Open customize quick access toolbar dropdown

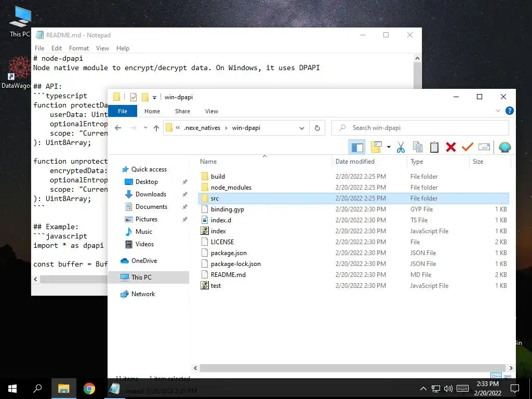pos(154,98)
